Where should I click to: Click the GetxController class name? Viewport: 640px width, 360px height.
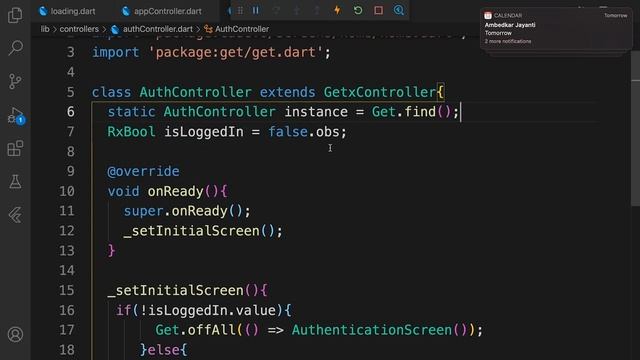pos(380,92)
